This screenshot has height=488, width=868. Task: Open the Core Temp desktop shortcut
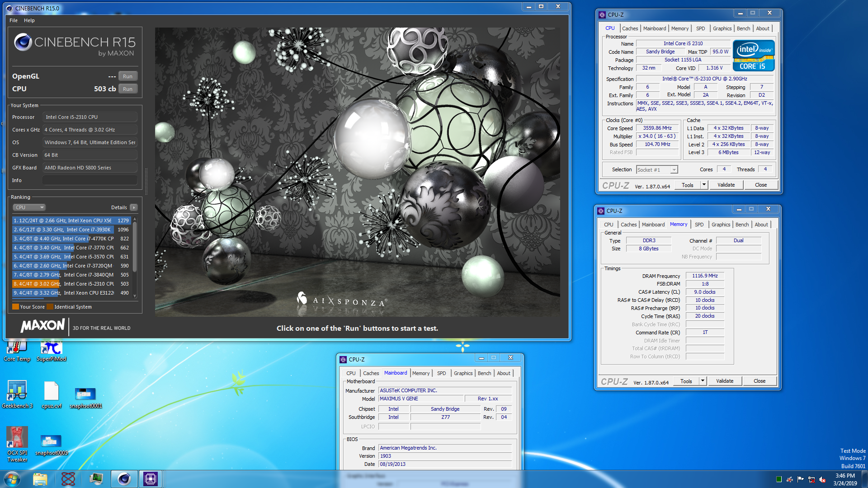point(17,351)
